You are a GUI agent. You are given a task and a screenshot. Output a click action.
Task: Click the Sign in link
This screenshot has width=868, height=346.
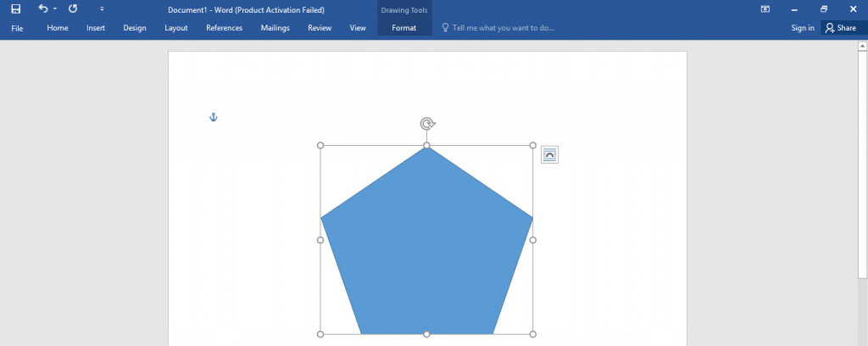[803, 28]
